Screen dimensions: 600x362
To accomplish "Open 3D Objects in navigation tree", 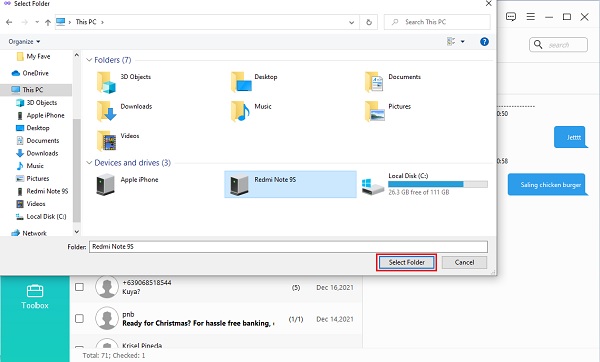I will pyautogui.click(x=37, y=103).
